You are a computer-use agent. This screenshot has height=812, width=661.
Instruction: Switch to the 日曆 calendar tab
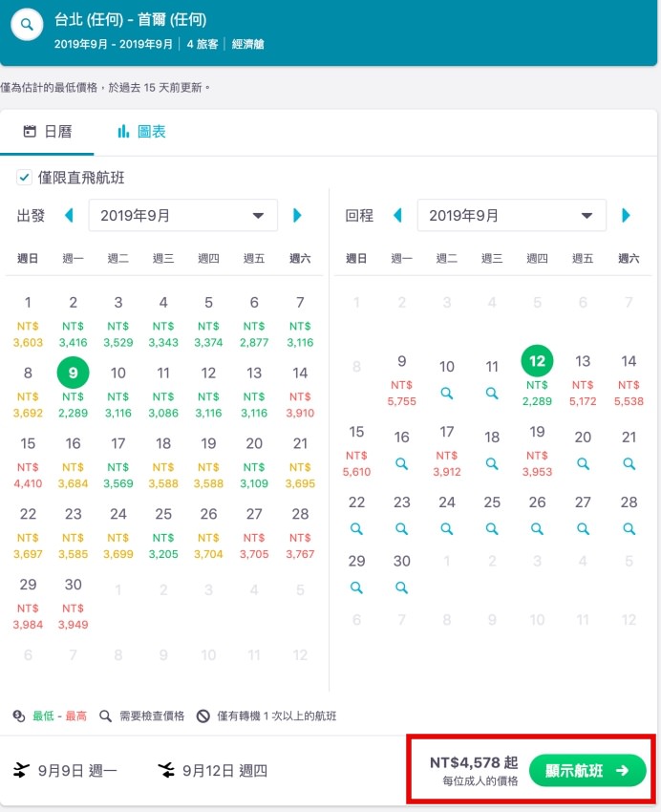click(x=47, y=132)
